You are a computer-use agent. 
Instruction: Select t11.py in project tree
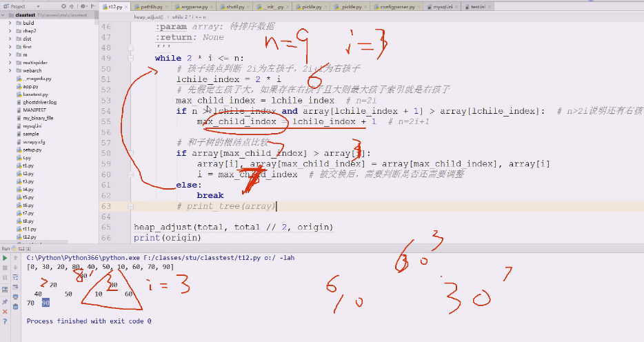[x=30, y=229]
